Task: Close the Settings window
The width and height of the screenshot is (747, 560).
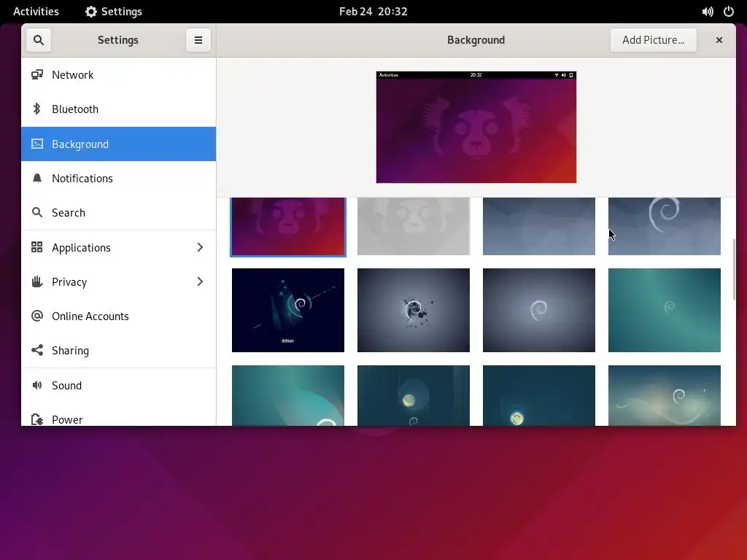Action: click(719, 40)
